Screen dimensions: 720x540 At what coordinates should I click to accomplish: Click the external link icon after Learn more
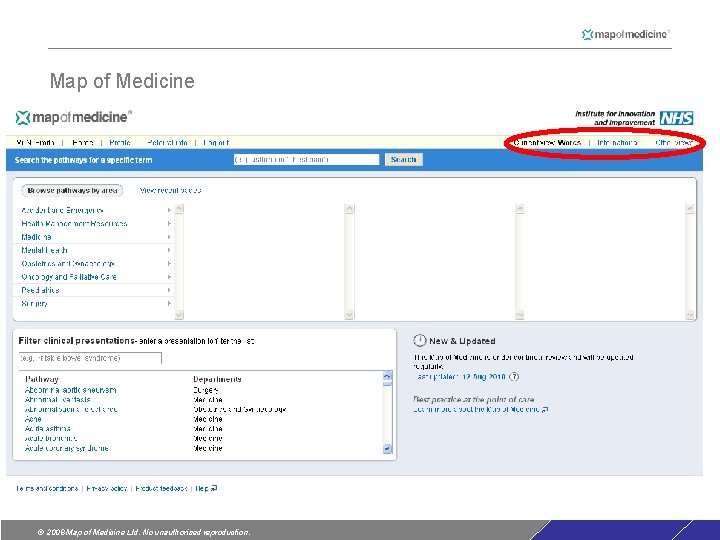(545, 409)
